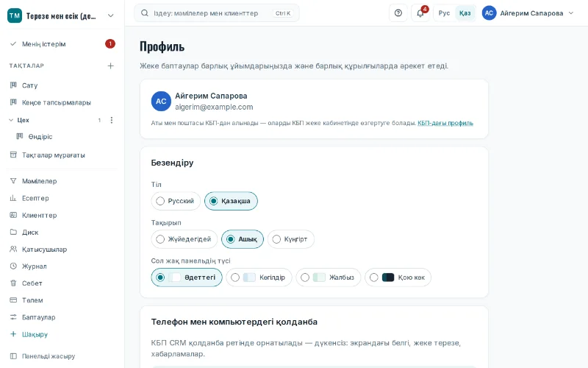Click the Журнал clock icon
Screen dimensions: 588x368
(x=13, y=266)
